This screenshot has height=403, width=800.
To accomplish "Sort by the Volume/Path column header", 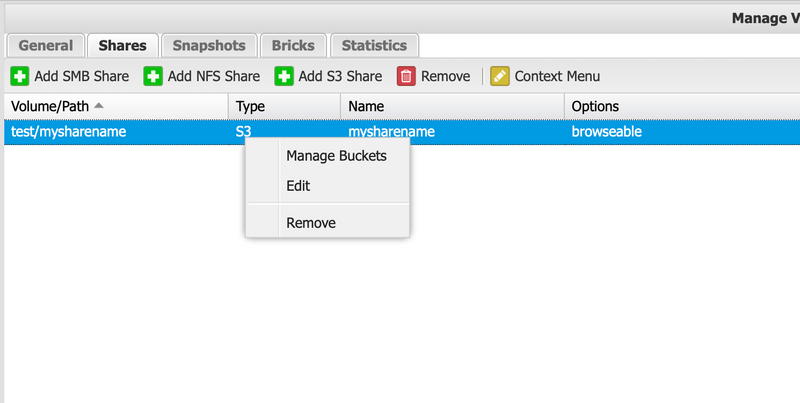I will click(x=50, y=106).
